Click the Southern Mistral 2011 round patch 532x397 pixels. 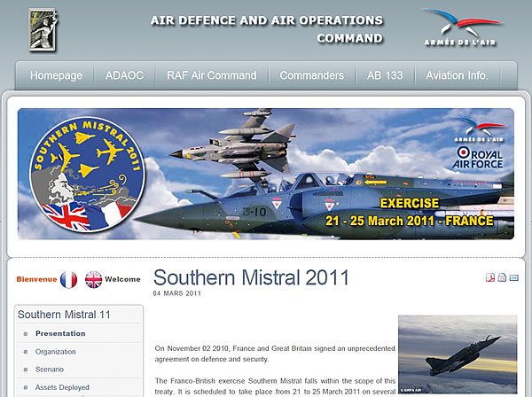(x=88, y=175)
